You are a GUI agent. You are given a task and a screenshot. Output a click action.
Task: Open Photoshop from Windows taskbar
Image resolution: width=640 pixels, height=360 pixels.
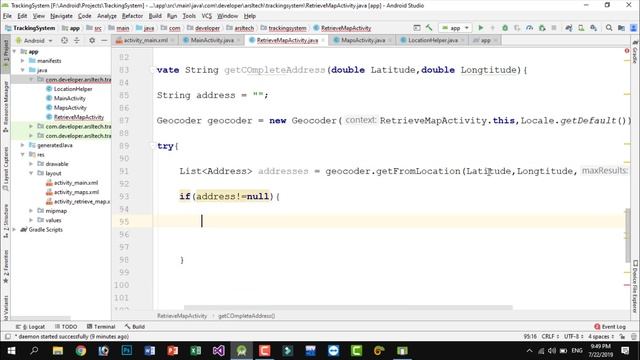click(127, 351)
